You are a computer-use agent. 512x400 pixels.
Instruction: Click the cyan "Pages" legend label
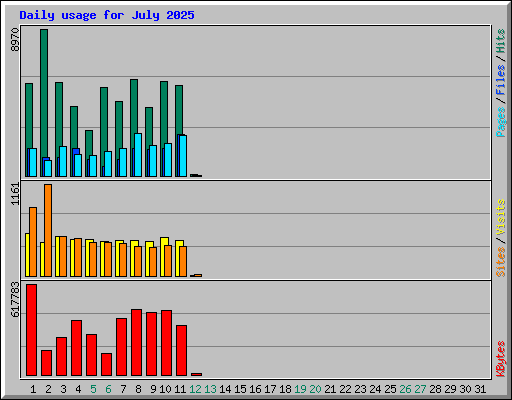[x=501, y=122]
